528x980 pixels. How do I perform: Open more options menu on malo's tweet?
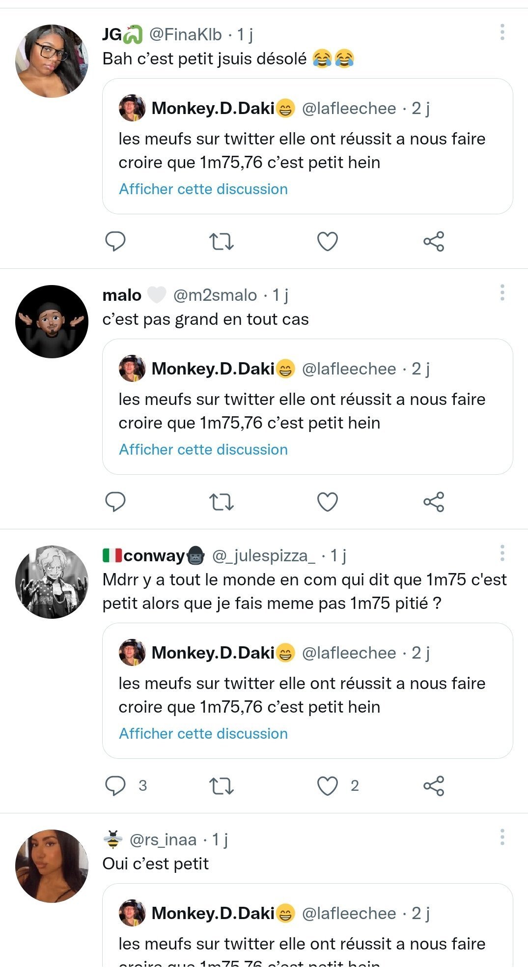[x=502, y=293]
